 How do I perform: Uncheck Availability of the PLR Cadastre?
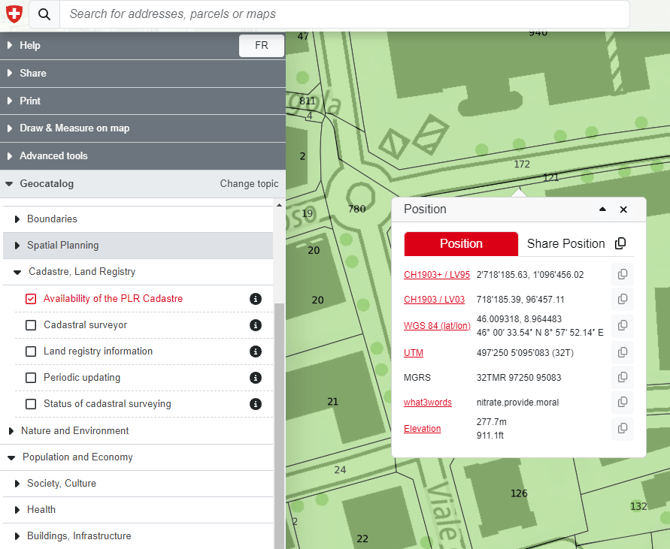click(31, 299)
